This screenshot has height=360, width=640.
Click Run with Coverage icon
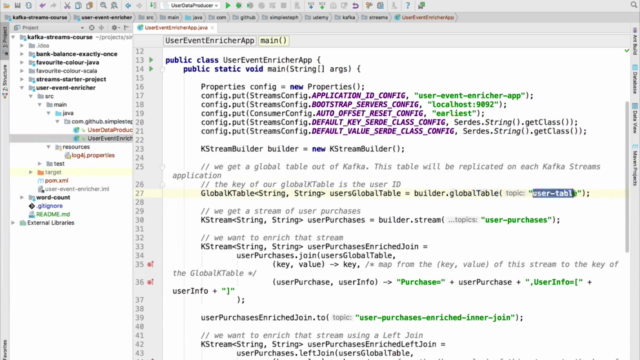250,6
